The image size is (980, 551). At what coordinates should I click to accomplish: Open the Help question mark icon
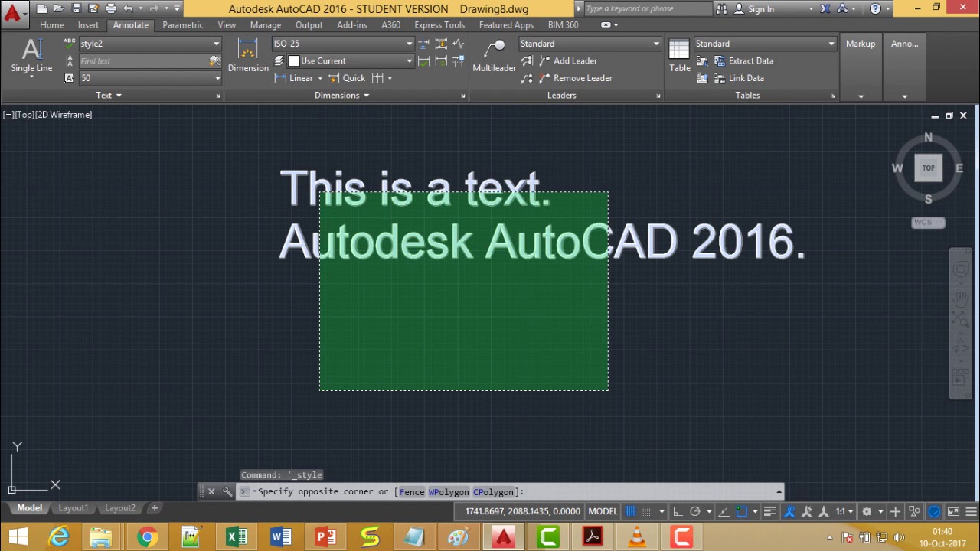pos(876,9)
